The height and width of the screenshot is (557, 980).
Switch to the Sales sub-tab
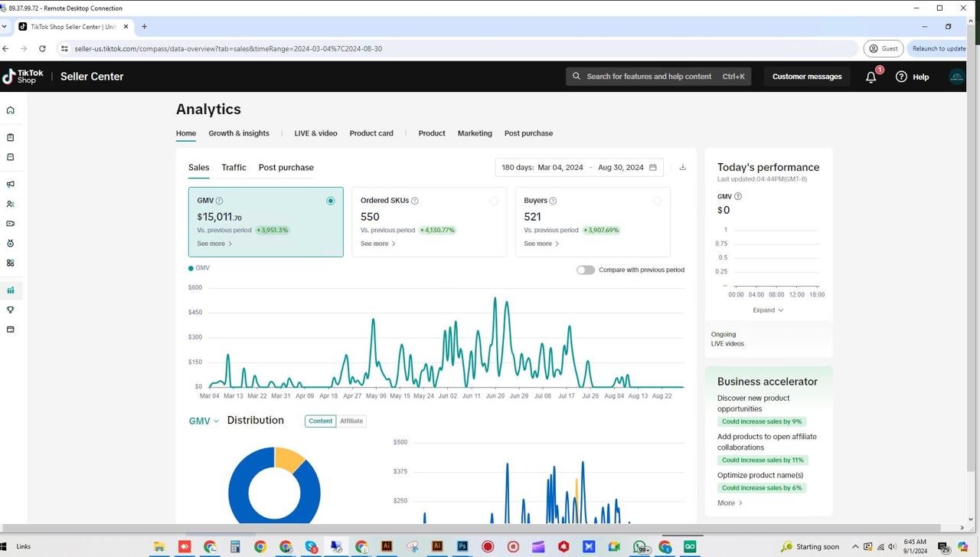tap(198, 167)
